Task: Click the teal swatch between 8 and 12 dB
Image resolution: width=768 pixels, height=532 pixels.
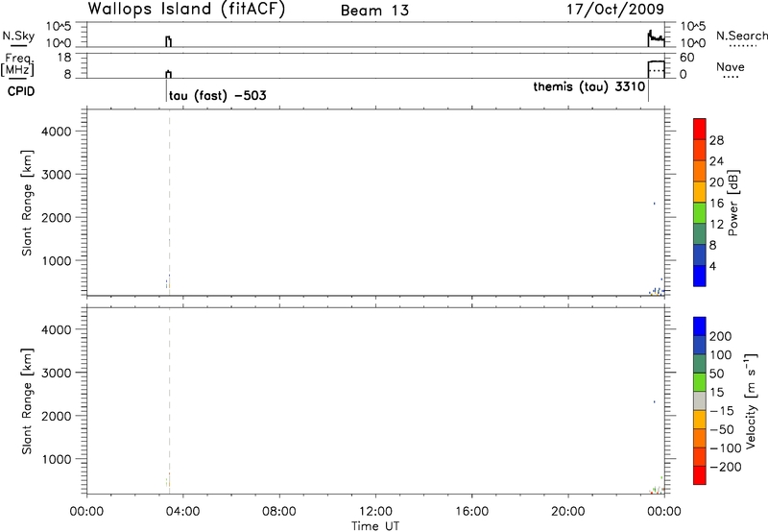Action: click(x=700, y=233)
